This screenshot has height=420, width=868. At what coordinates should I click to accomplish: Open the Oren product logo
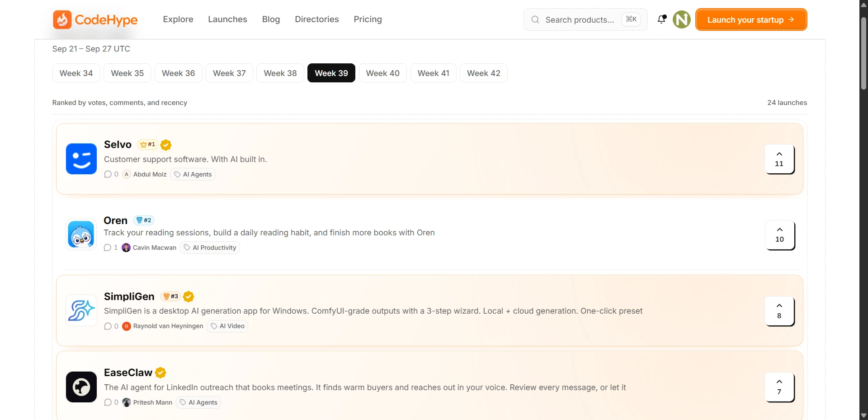click(81, 234)
